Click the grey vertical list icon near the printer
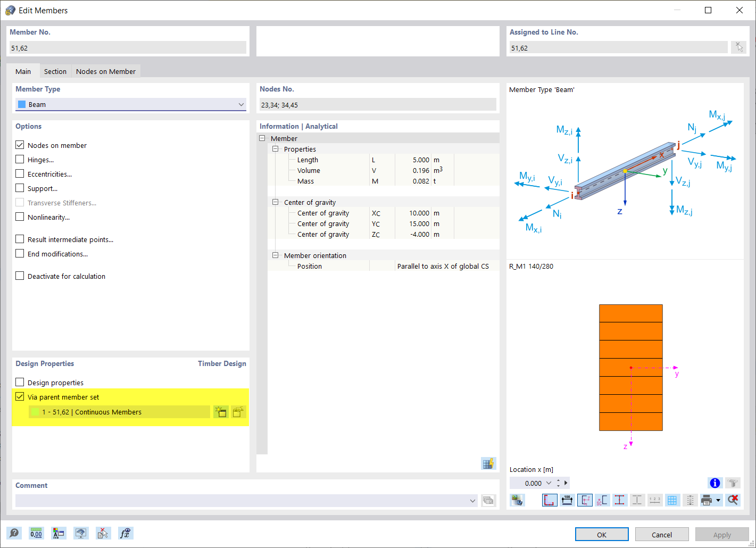Viewport: 756px width, 548px height. [x=690, y=500]
